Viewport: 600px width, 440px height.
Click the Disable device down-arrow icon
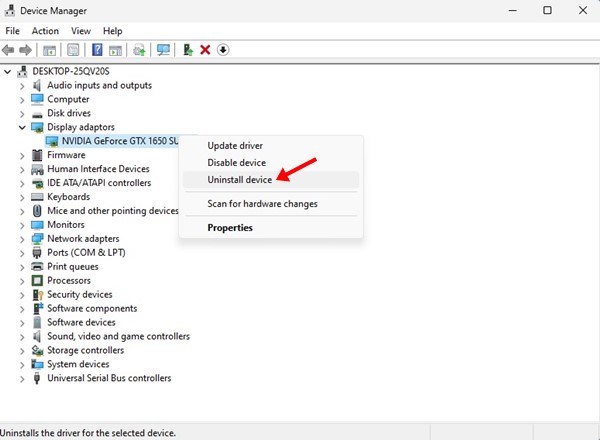[223, 50]
